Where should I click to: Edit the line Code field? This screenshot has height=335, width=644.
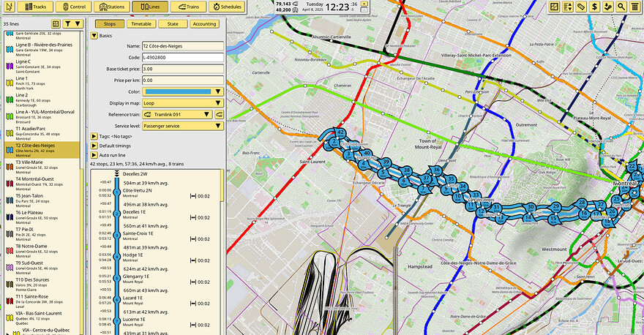[x=183, y=58]
